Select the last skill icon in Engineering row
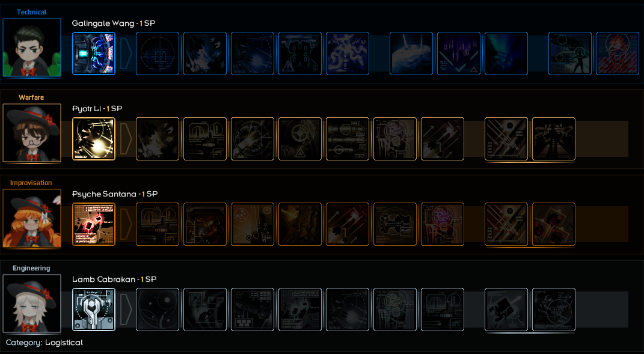The image size is (644, 354). pyautogui.click(x=554, y=310)
